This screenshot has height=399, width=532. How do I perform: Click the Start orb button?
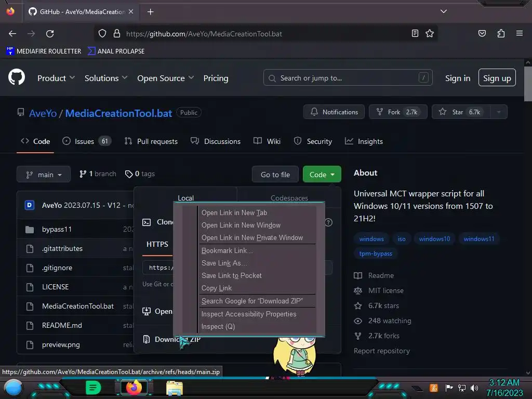(14, 389)
